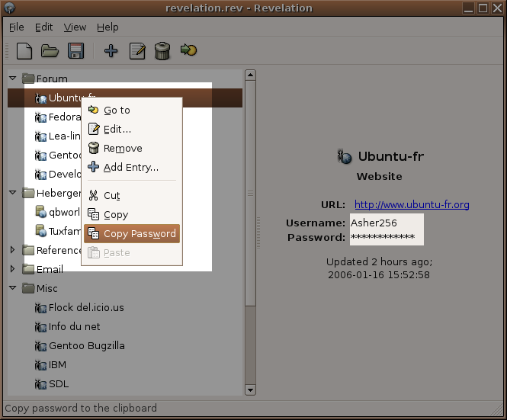Collapse the Forum folder
Screen dimensions: 507x420
(x=13, y=79)
